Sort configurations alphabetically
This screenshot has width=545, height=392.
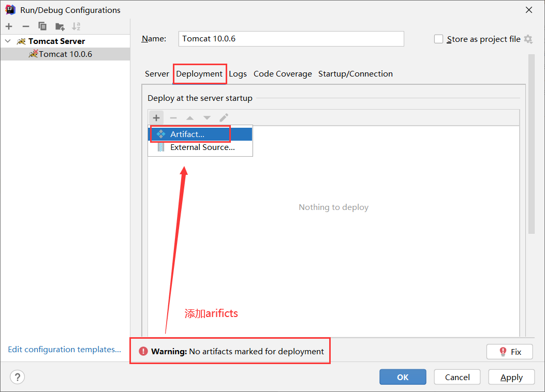coord(76,26)
